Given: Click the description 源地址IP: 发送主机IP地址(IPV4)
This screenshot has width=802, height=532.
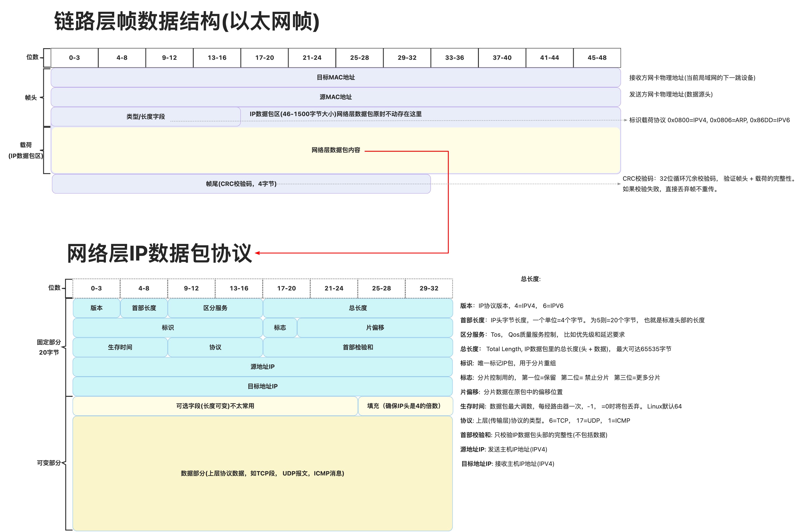Looking at the screenshot, I should click(504, 450).
